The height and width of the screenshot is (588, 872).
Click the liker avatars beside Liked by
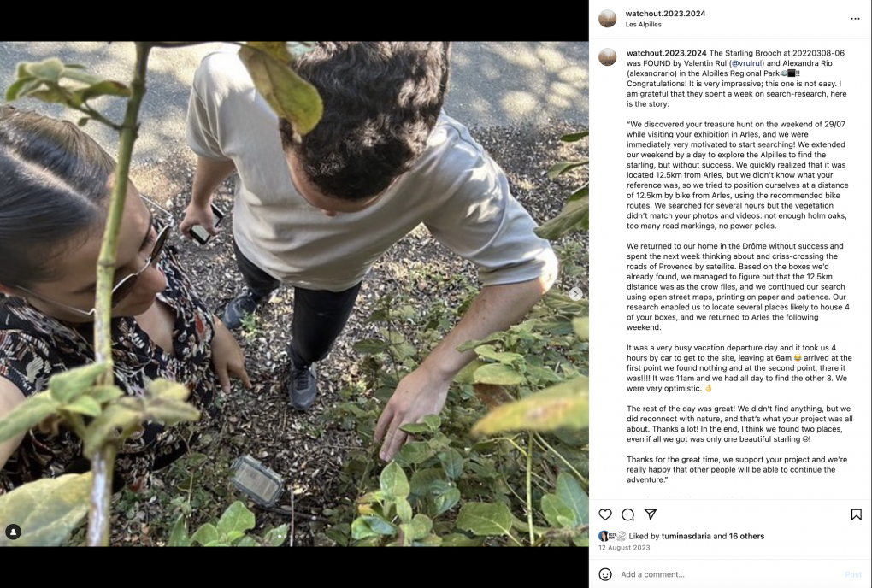click(x=612, y=537)
